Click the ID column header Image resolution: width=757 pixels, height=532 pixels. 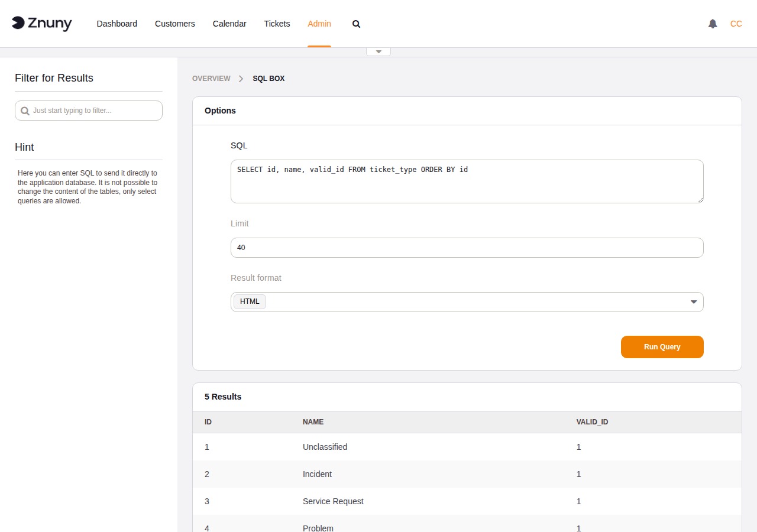pos(208,422)
